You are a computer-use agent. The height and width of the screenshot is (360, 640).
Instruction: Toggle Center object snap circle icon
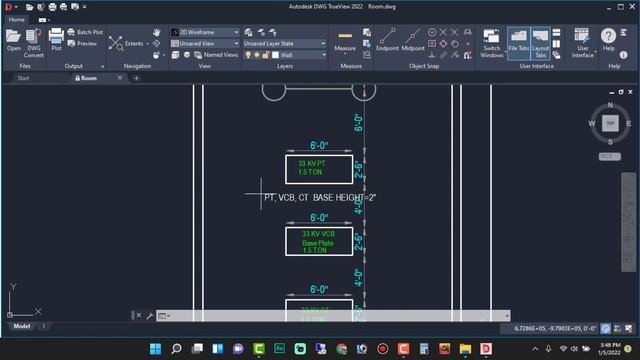(x=432, y=32)
